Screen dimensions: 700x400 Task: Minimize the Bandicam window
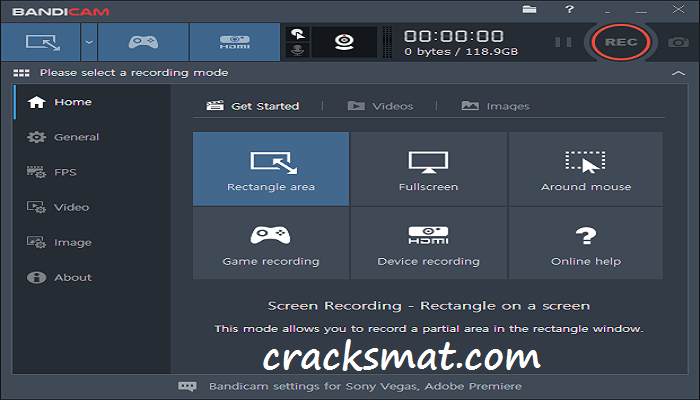(642, 10)
